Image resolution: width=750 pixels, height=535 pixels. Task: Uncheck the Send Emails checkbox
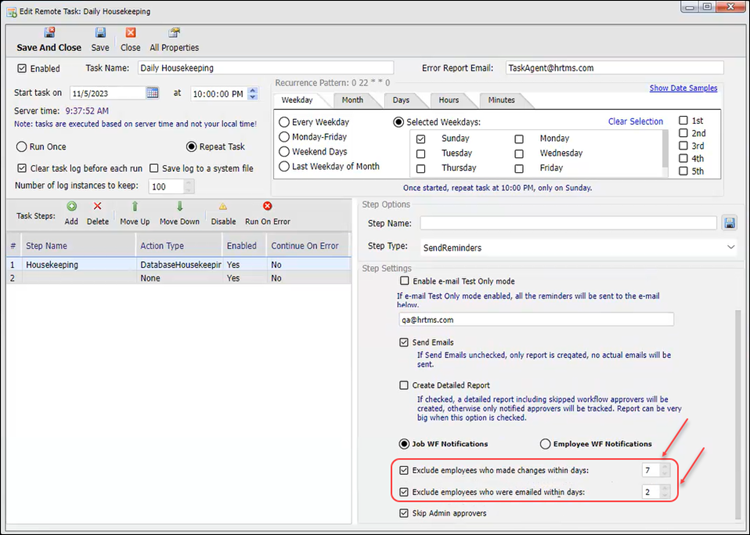404,342
